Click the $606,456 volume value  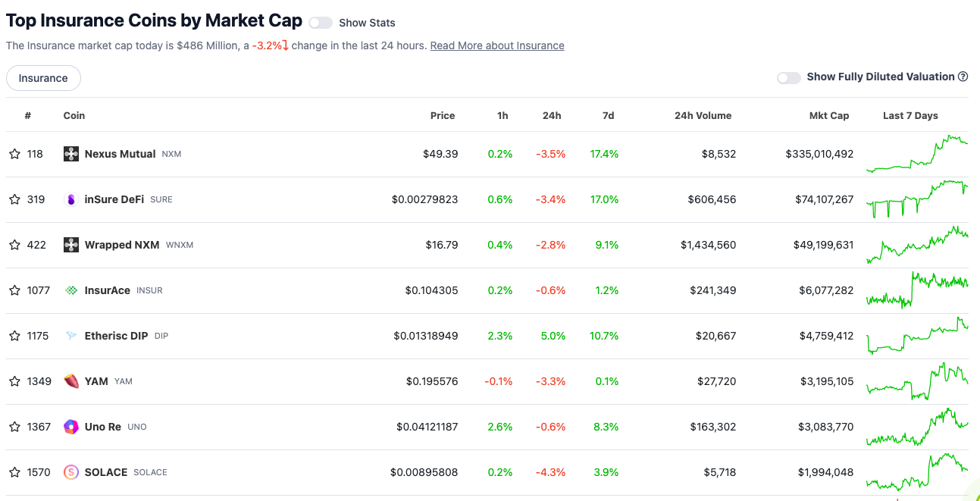tap(712, 199)
